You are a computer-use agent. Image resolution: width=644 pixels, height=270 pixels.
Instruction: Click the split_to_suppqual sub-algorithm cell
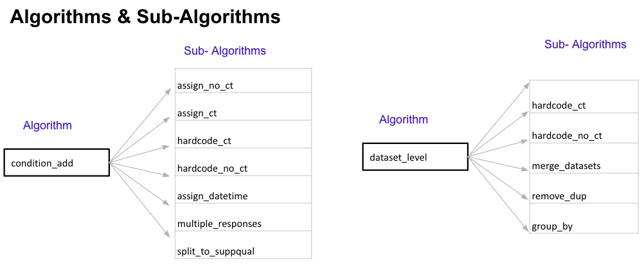[243, 249]
